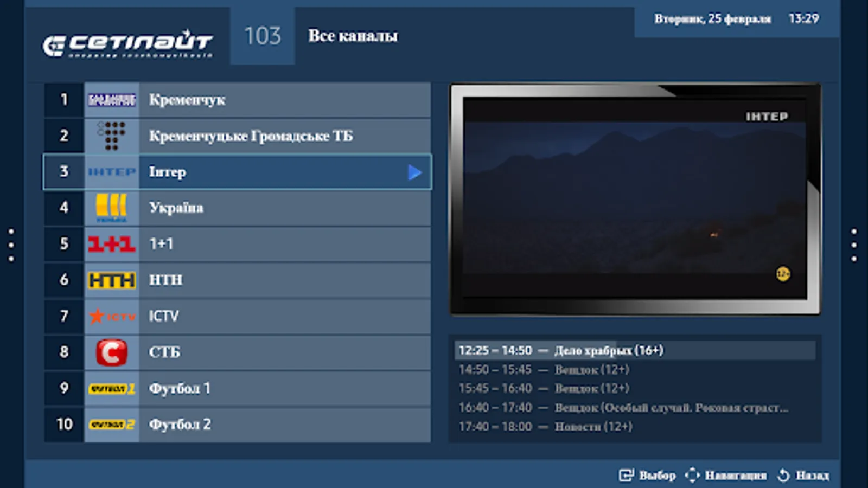Click channel number 9
868x488 pixels.
[64, 388]
